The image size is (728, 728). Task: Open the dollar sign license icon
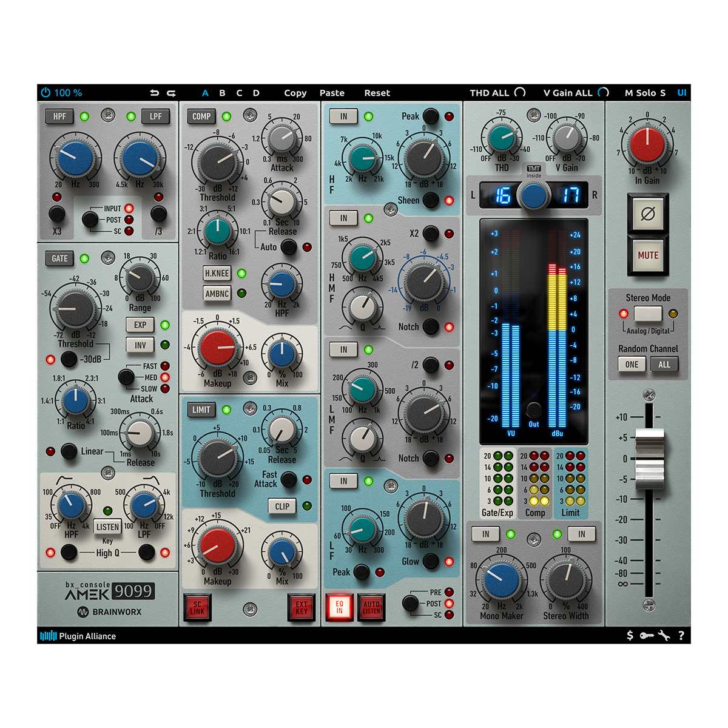tap(630, 635)
